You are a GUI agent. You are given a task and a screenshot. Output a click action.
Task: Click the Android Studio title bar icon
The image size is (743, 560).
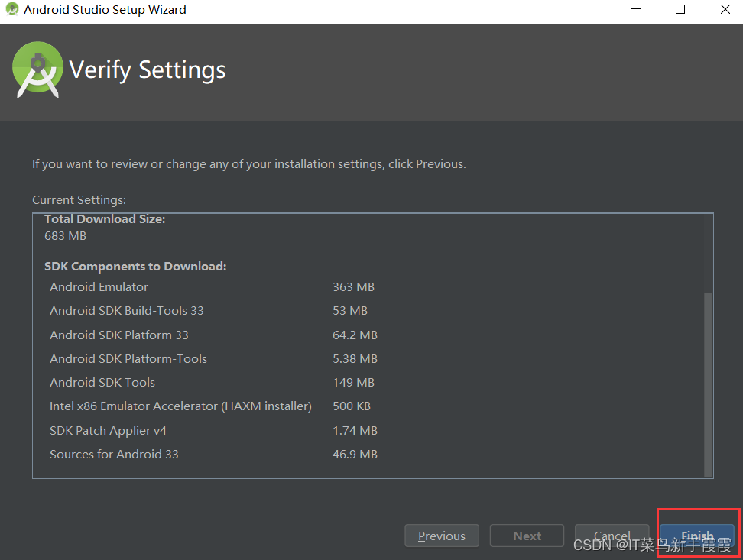[11, 9]
